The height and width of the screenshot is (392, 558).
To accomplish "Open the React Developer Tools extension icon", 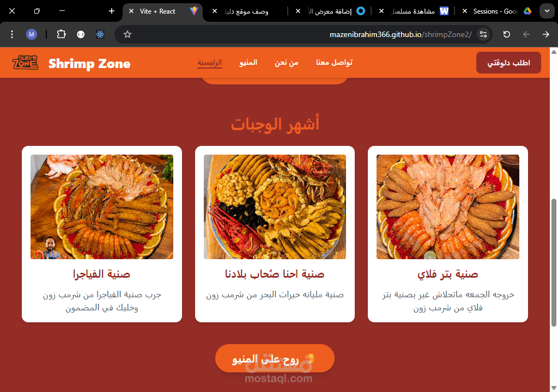I will (x=100, y=34).
